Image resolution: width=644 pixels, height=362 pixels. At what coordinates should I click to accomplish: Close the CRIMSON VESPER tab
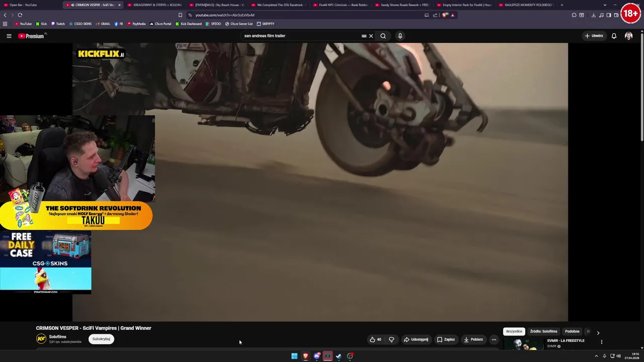[119, 5]
